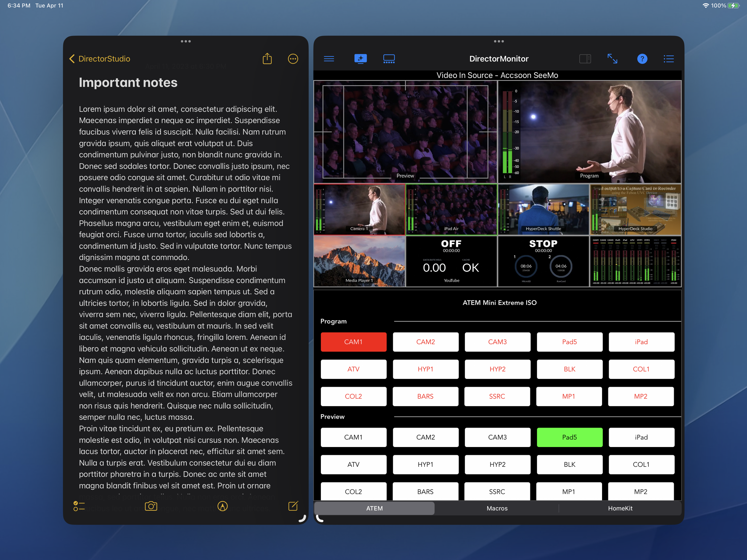Tap the Media Player 1 thumbnail
This screenshot has height=560, width=747.
(359, 261)
